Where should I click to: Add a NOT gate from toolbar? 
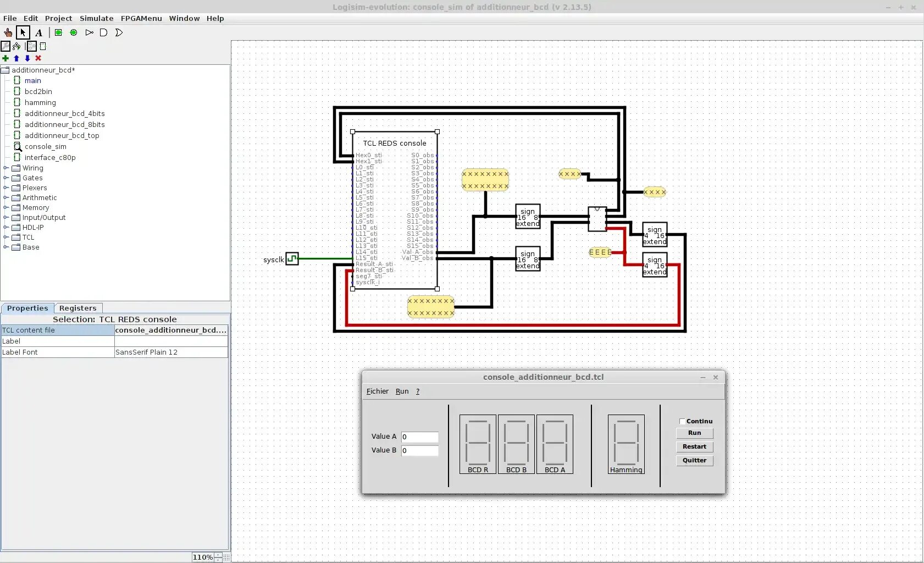point(89,32)
